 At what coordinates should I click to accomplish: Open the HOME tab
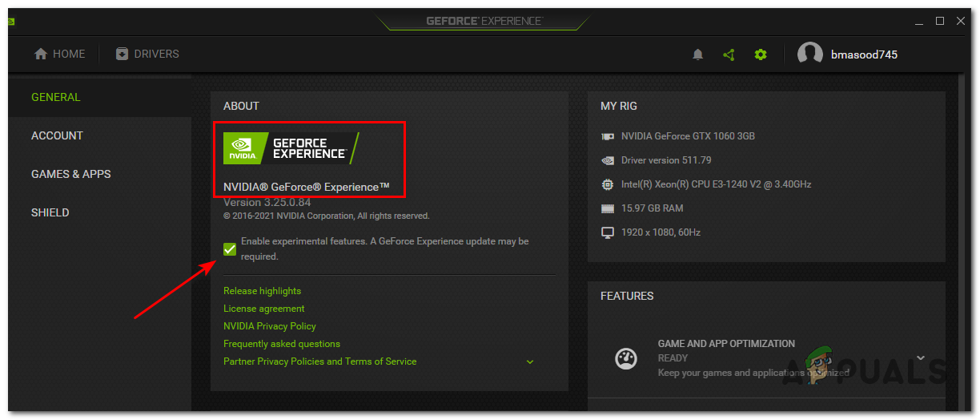pos(59,54)
